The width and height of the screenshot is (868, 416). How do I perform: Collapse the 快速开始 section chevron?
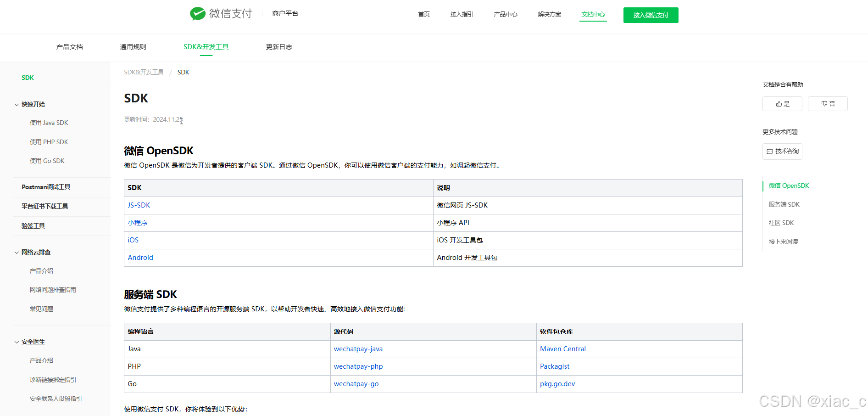pyautogui.click(x=17, y=105)
